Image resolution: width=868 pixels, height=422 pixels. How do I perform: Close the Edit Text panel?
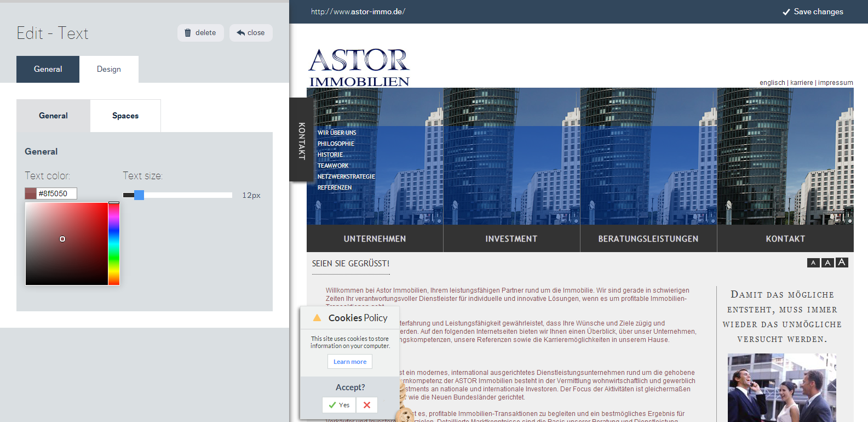(251, 33)
